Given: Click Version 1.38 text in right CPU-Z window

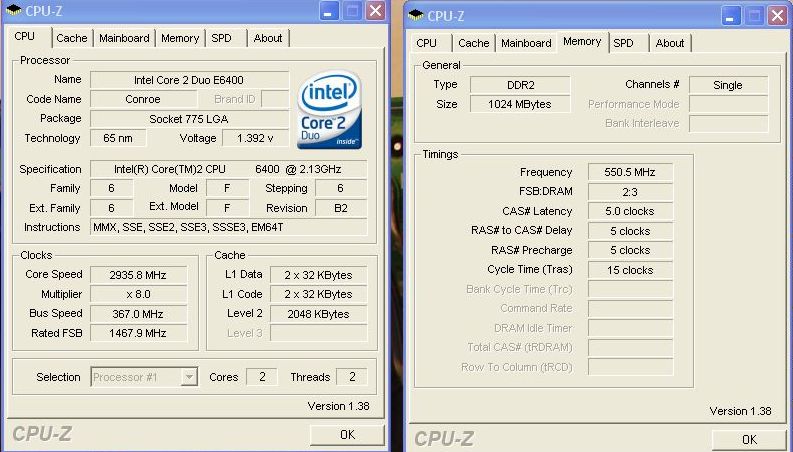Looking at the screenshot, I should [740, 411].
